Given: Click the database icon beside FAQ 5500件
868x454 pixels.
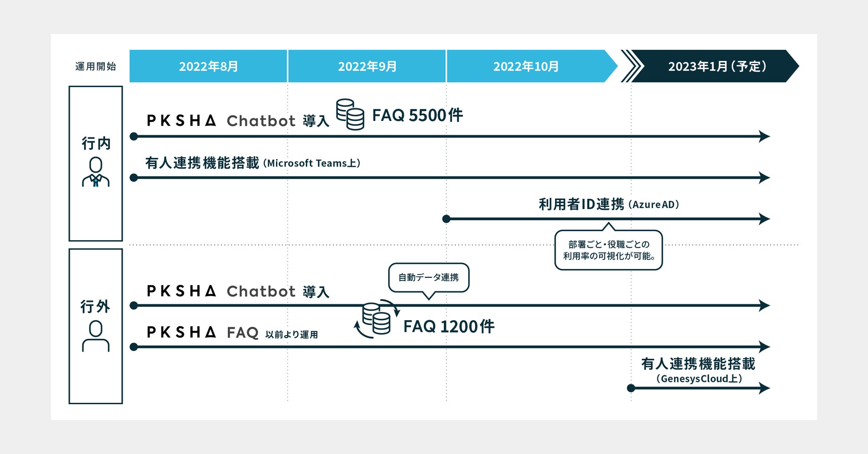Looking at the screenshot, I should 350,114.
